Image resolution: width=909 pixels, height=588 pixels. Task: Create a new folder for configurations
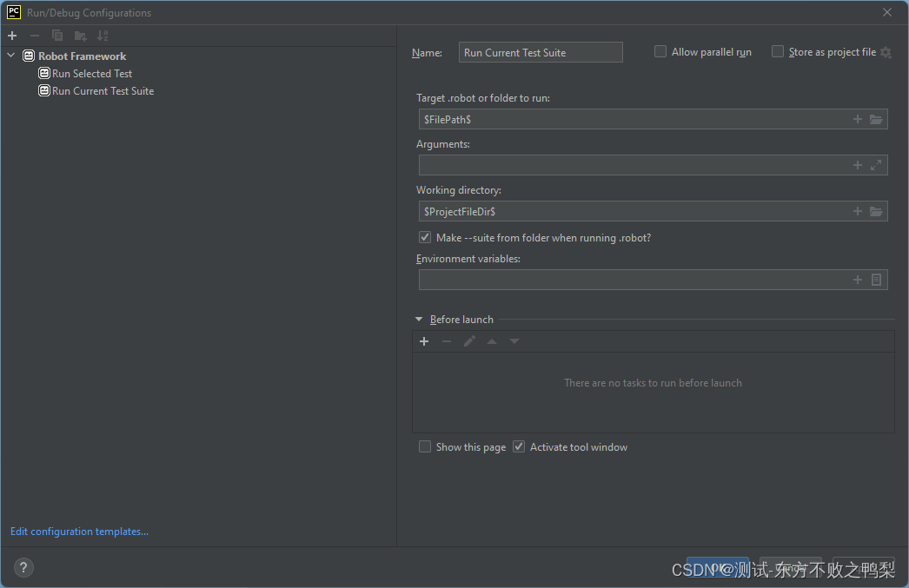81,36
